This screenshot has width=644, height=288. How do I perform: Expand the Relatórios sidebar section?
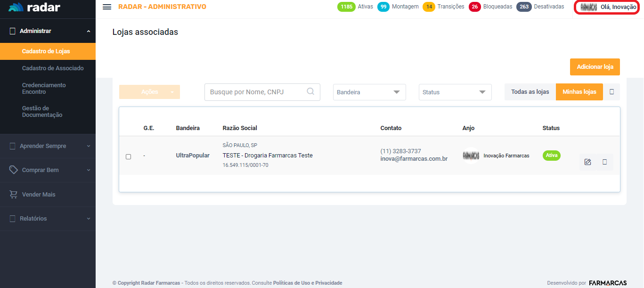(x=47, y=219)
